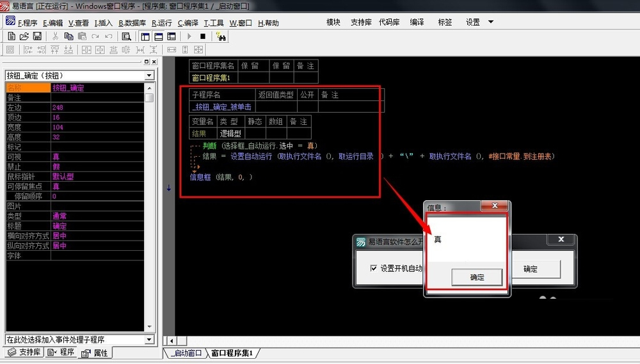Viewport: 640px width, 364px height.
Task: Select the 鼠标指针 property value 默认型
Action: point(97,177)
